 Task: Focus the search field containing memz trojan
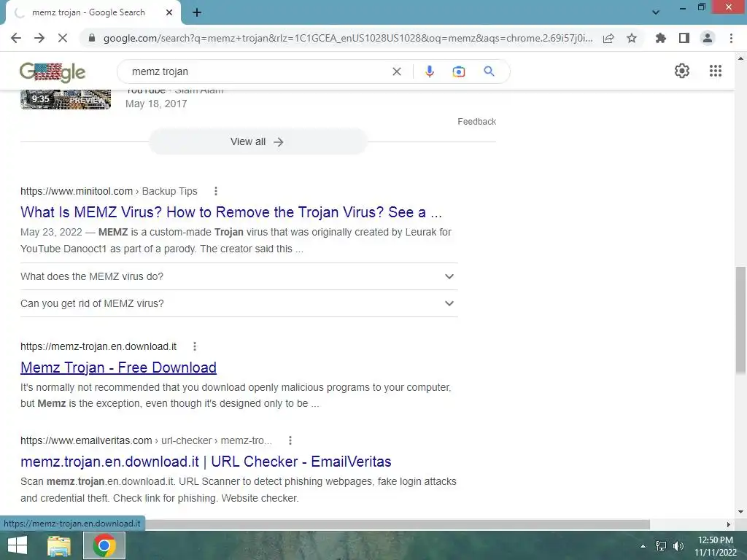click(258, 71)
